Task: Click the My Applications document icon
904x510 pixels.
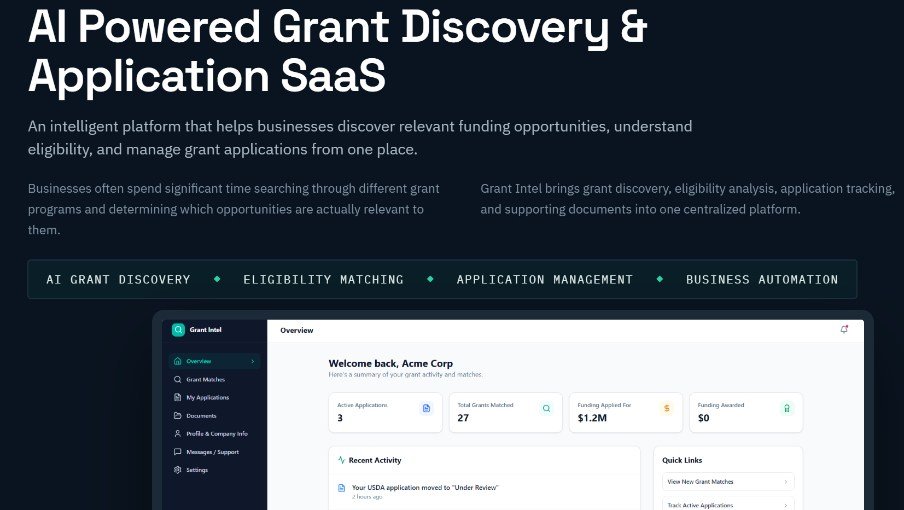Action: 178,397
